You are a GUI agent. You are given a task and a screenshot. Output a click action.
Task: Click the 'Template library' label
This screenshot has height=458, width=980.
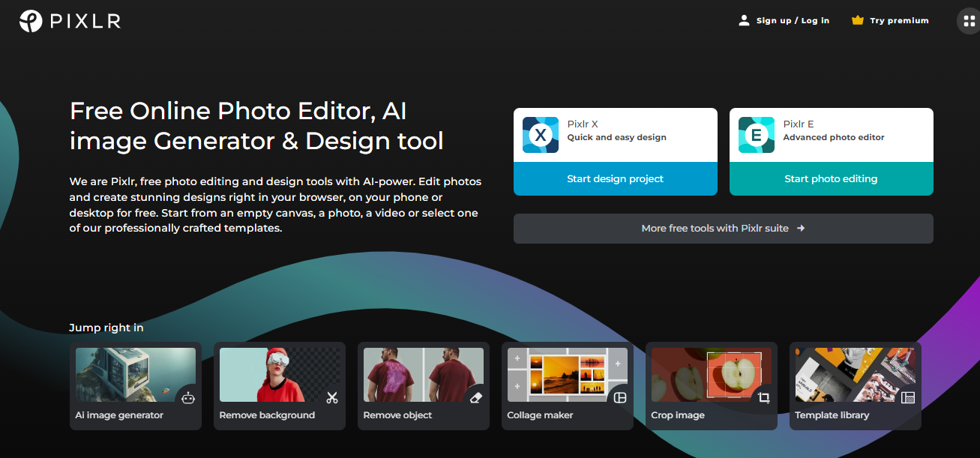point(832,415)
